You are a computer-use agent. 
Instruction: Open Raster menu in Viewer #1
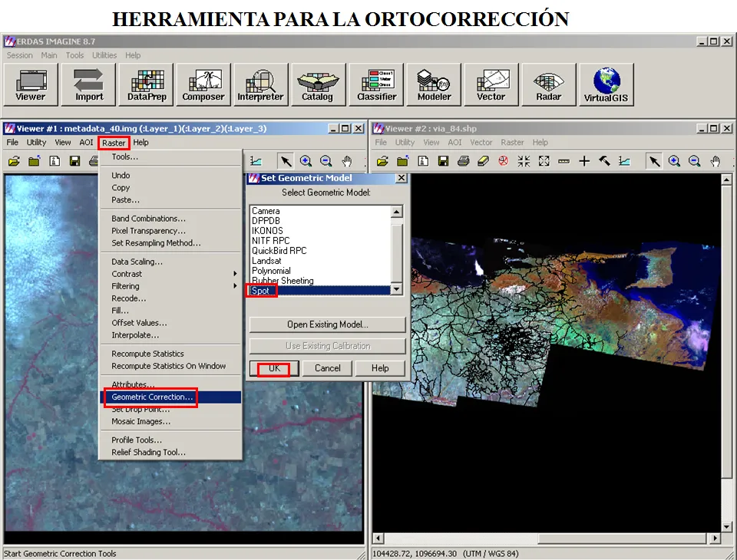[x=114, y=143]
